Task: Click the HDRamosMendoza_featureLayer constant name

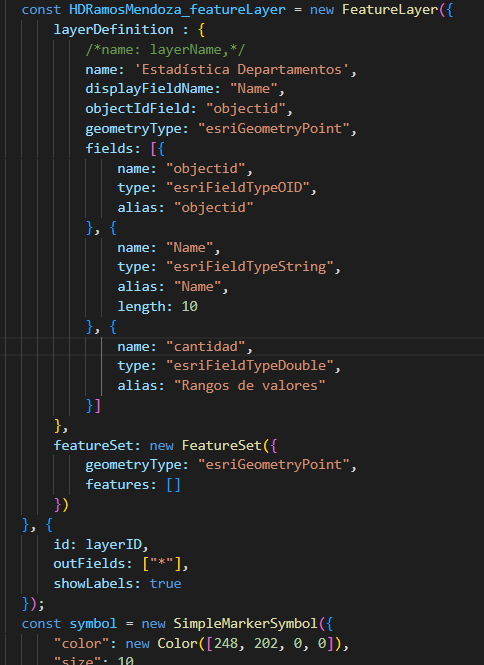Action: tap(177, 10)
